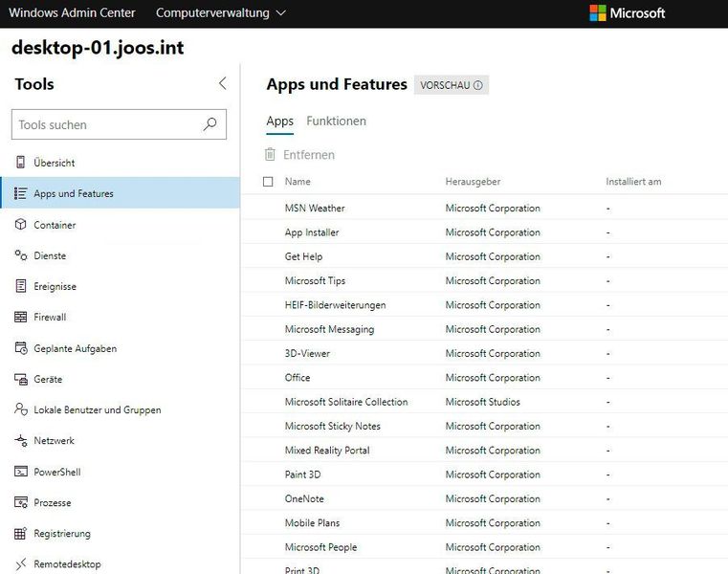
Task: Click the Microsoft Studios publisher cell
Action: coord(482,401)
